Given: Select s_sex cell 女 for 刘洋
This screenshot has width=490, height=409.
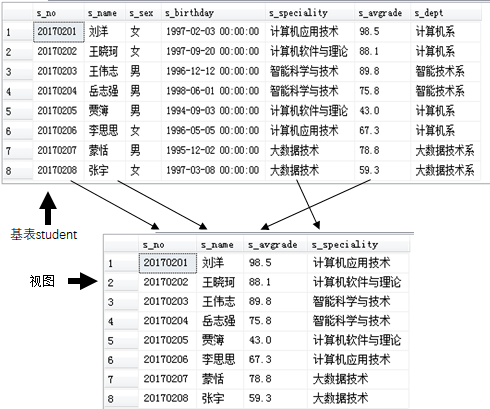Looking at the screenshot, I should coord(144,32).
